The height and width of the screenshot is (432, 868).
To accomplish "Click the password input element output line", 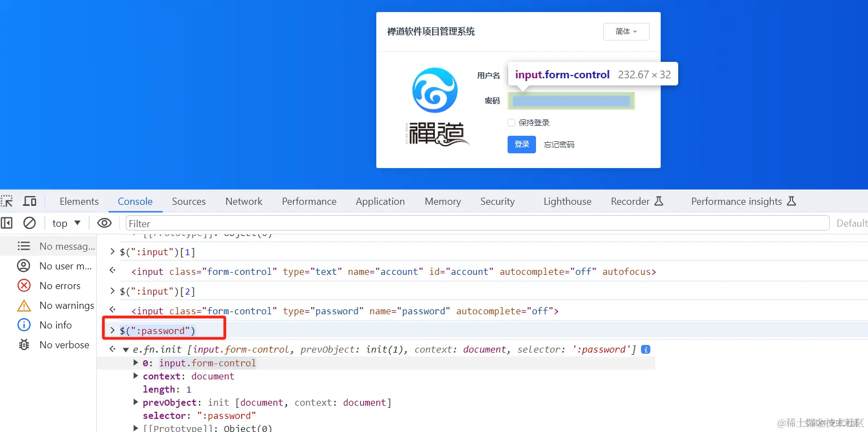I will click(345, 311).
